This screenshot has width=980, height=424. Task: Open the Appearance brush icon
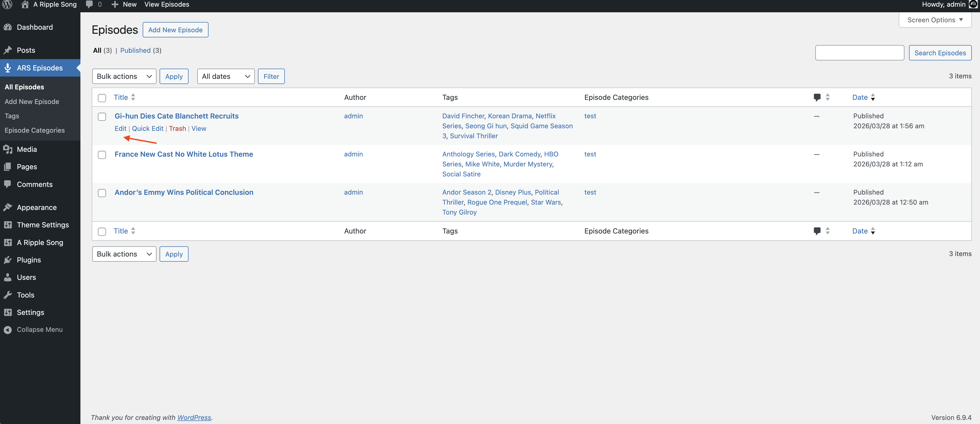(8, 207)
